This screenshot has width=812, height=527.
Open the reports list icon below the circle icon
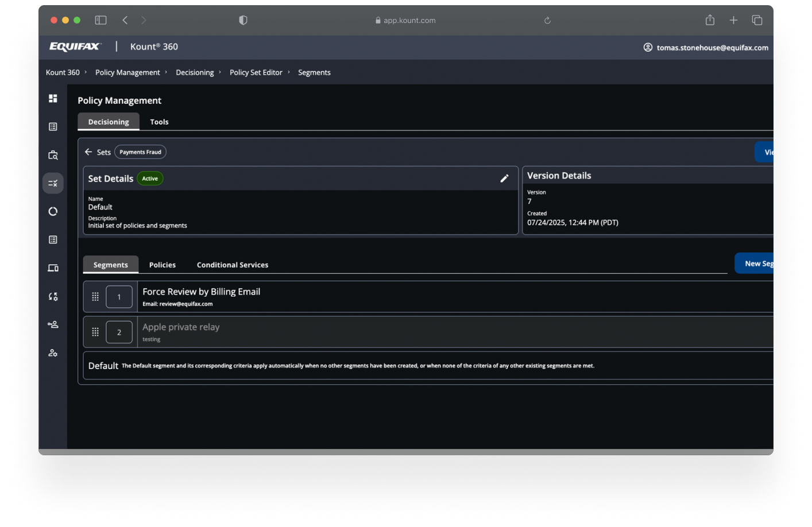53,240
